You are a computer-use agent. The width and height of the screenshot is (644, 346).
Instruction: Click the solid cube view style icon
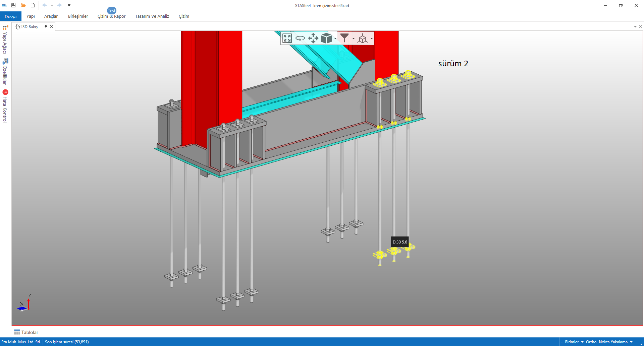pos(326,38)
